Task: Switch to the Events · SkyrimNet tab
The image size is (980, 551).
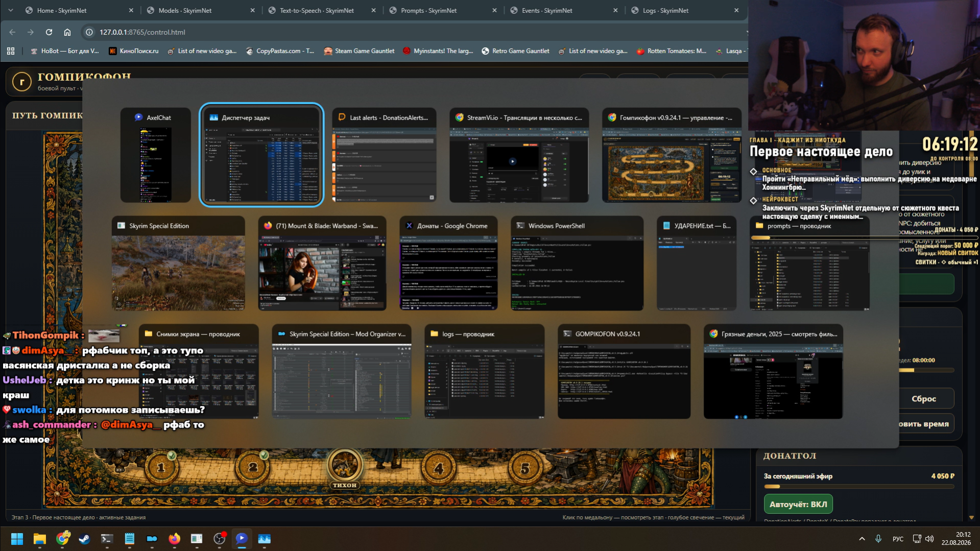Action: [x=564, y=10]
